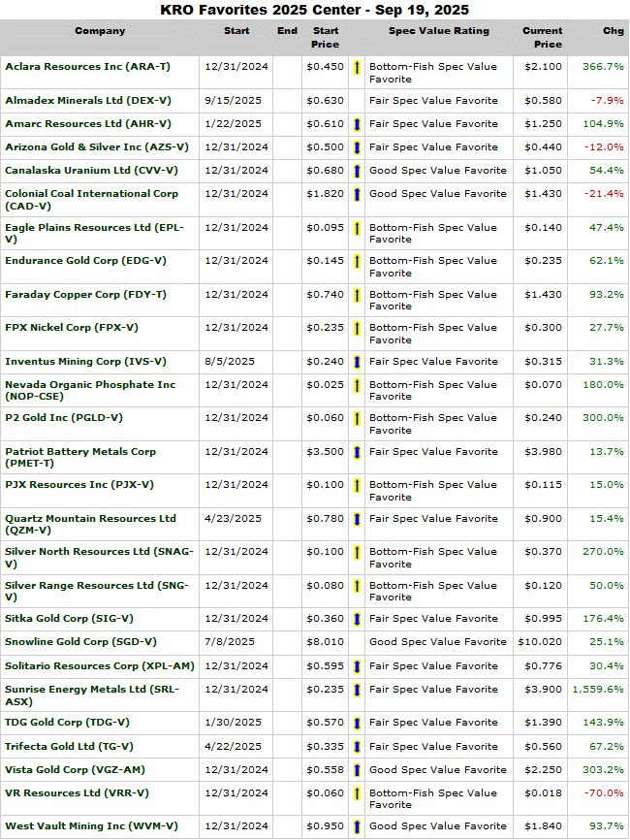This screenshot has width=630, height=840.
Task: Click the arrow icon in VR Resources row
Action: (x=357, y=794)
